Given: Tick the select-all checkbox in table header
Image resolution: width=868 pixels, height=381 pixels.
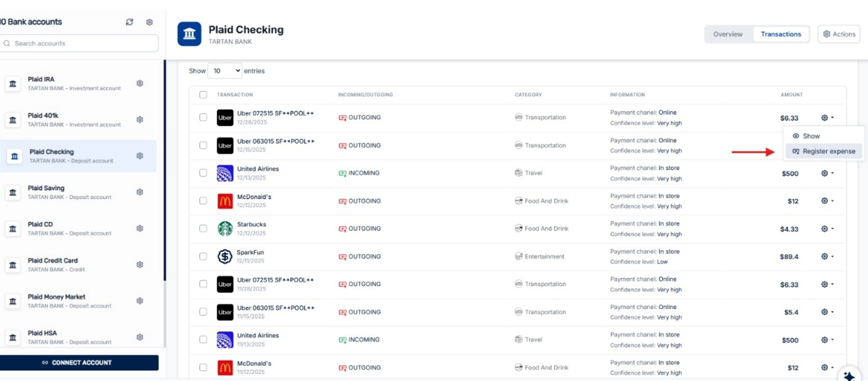Looking at the screenshot, I should click(x=203, y=95).
